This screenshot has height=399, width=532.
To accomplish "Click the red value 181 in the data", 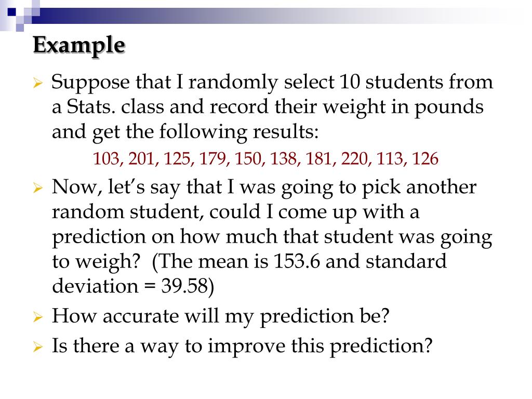I will [318, 158].
